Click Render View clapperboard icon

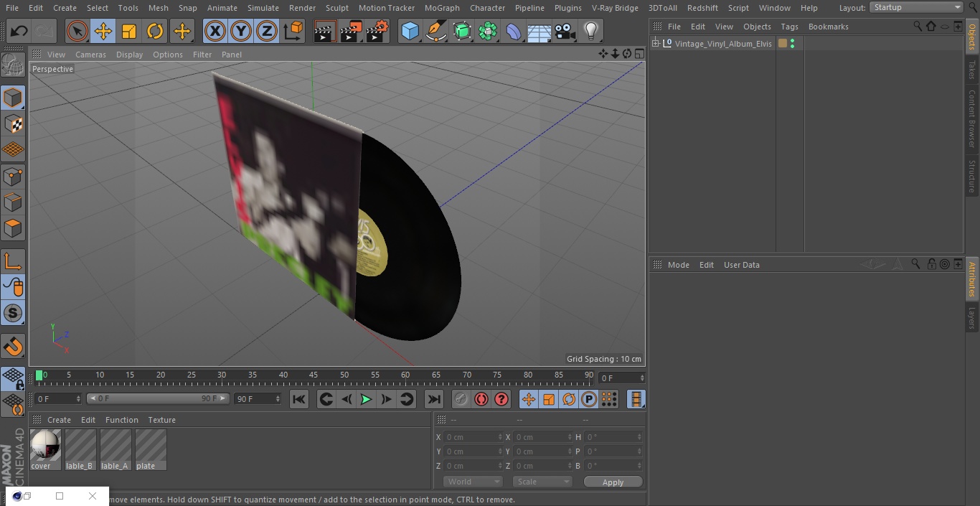click(x=325, y=32)
